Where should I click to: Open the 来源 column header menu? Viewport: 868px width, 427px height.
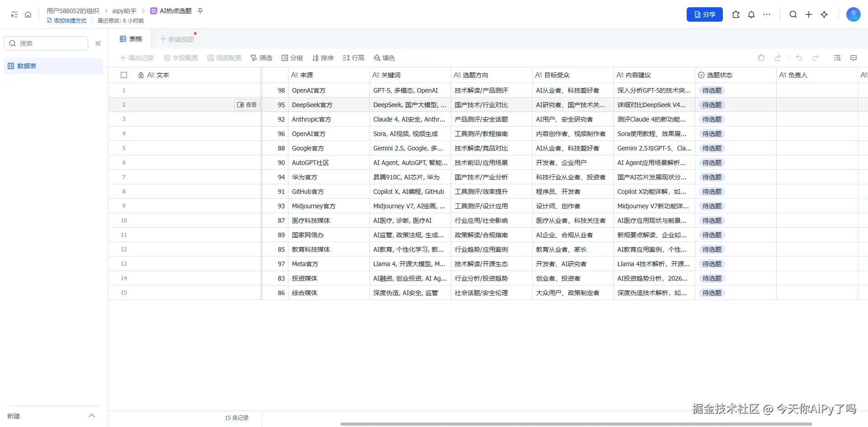click(x=329, y=75)
